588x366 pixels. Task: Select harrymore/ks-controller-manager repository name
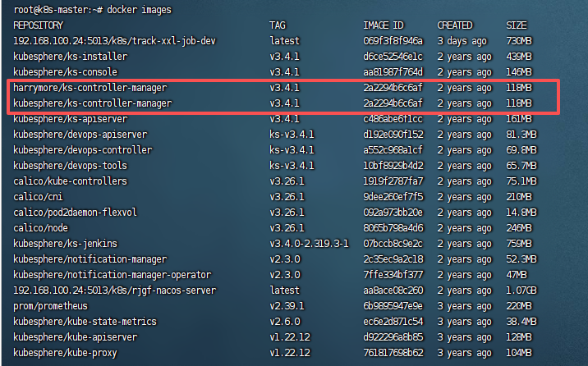pyautogui.click(x=90, y=88)
